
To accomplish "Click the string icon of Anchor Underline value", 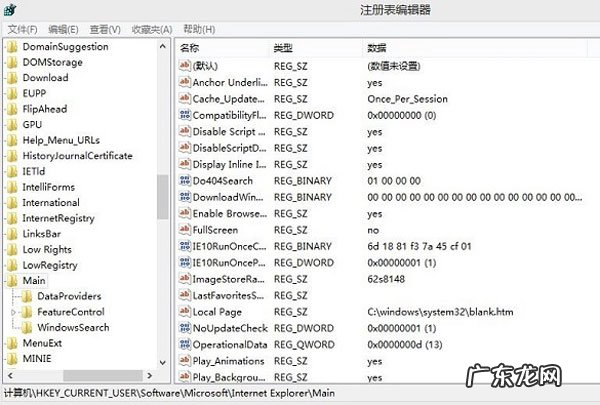I will pyautogui.click(x=185, y=82).
